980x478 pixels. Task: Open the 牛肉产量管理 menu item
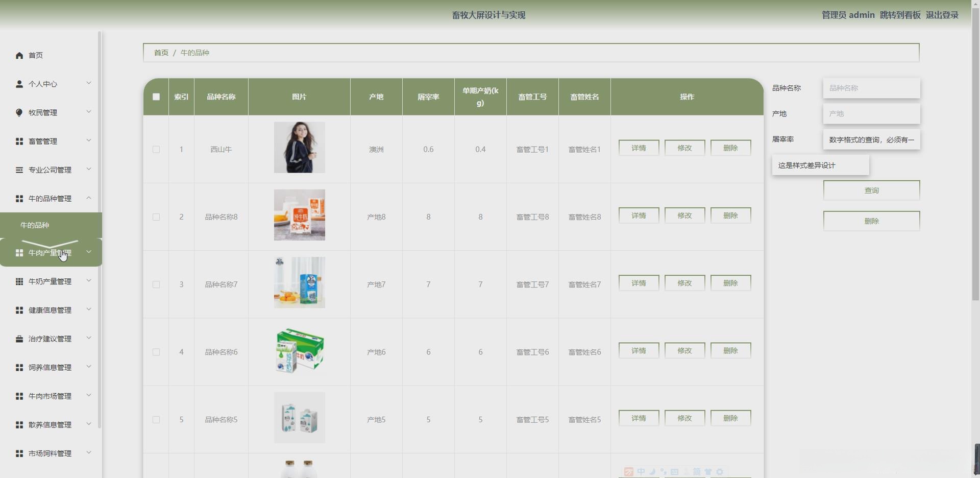pos(51,252)
